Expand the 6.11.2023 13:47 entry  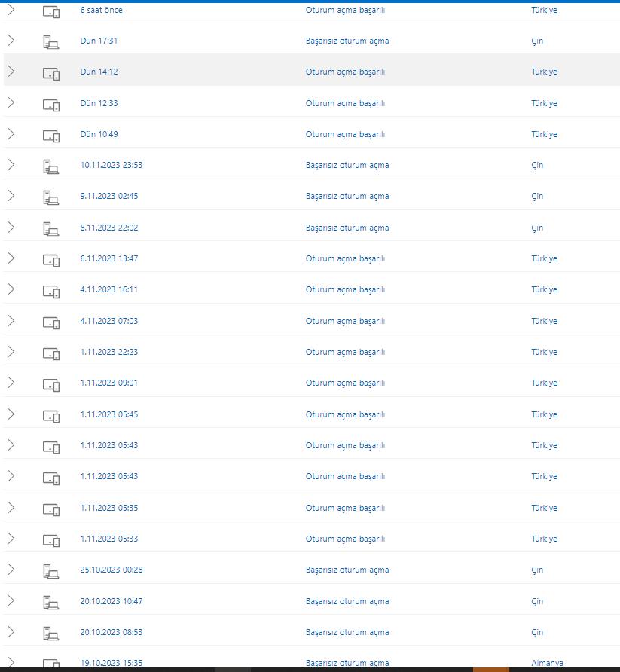tap(11, 258)
